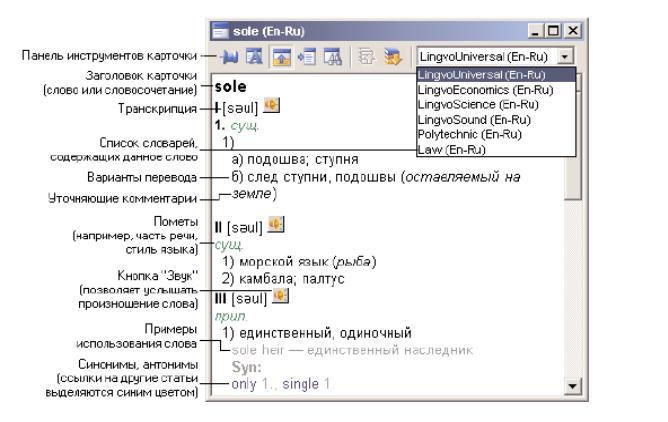Play sound for the first [səul] transcription
This screenshot has height=422, width=668.
[x=271, y=105]
